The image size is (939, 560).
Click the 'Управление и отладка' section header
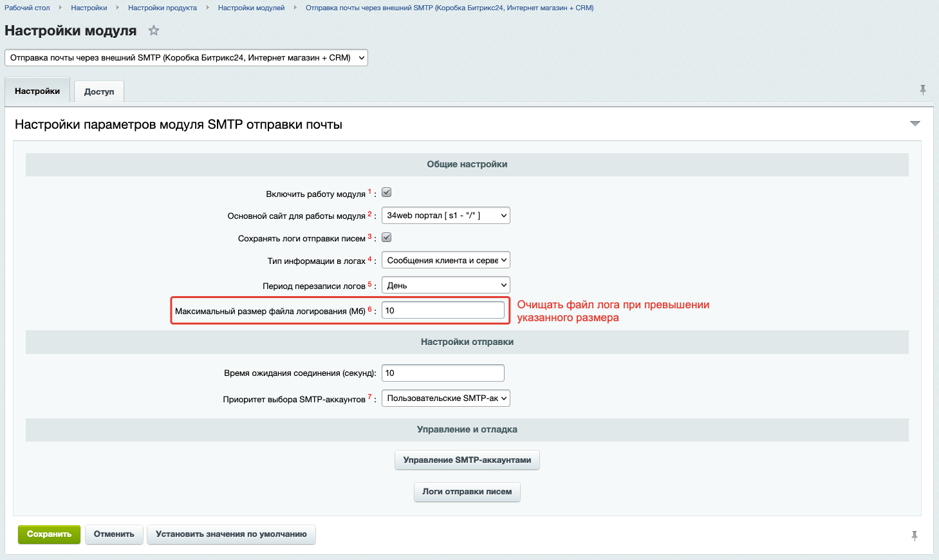(x=467, y=429)
